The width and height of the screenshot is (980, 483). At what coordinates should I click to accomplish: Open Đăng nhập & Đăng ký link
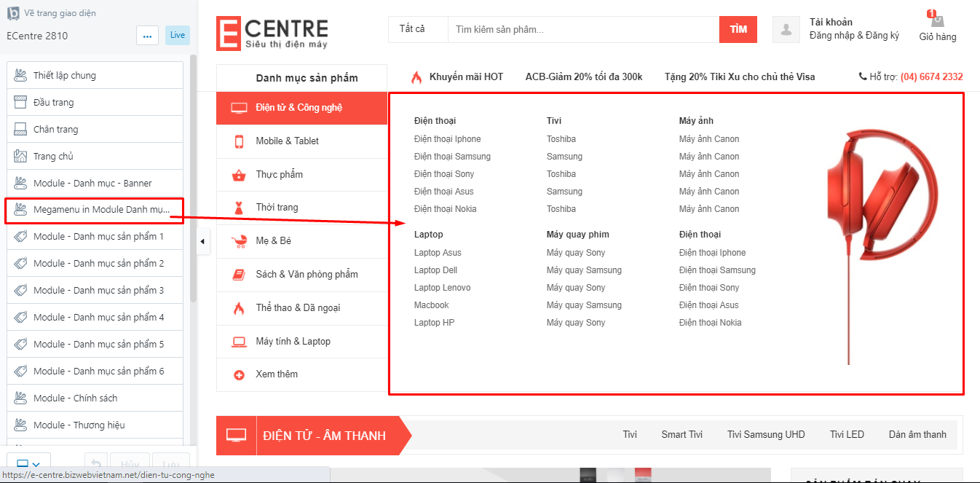coord(854,36)
